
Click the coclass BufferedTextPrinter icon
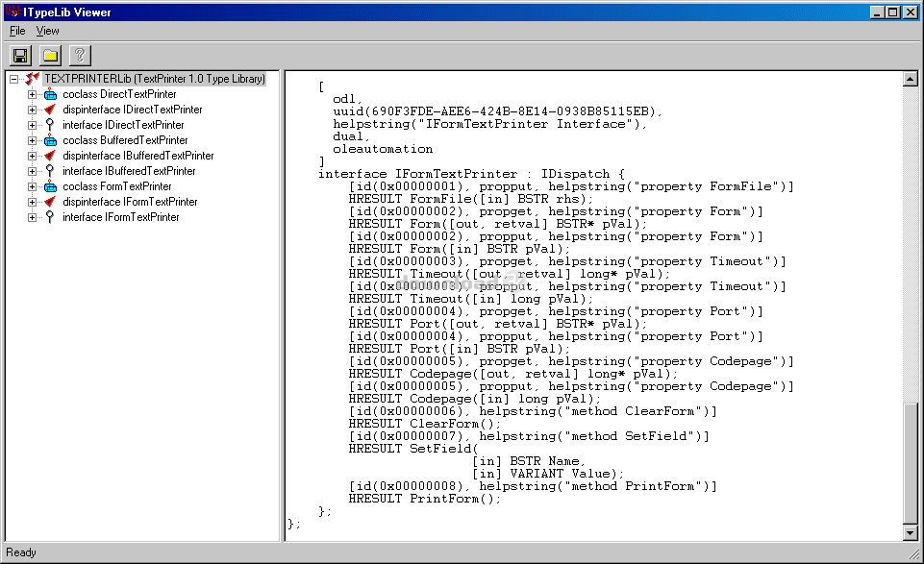pyautogui.click(x=51, y=140)
